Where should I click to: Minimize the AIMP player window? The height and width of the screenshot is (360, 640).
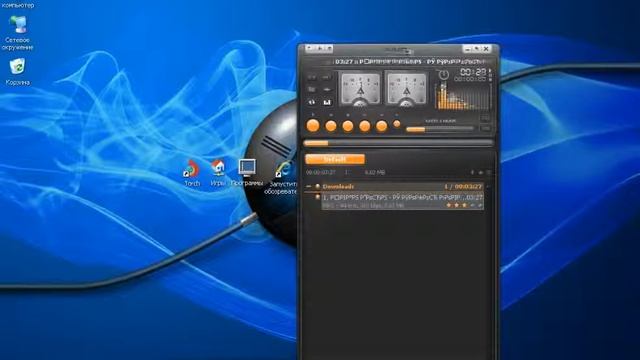click(x=468, y=49)
